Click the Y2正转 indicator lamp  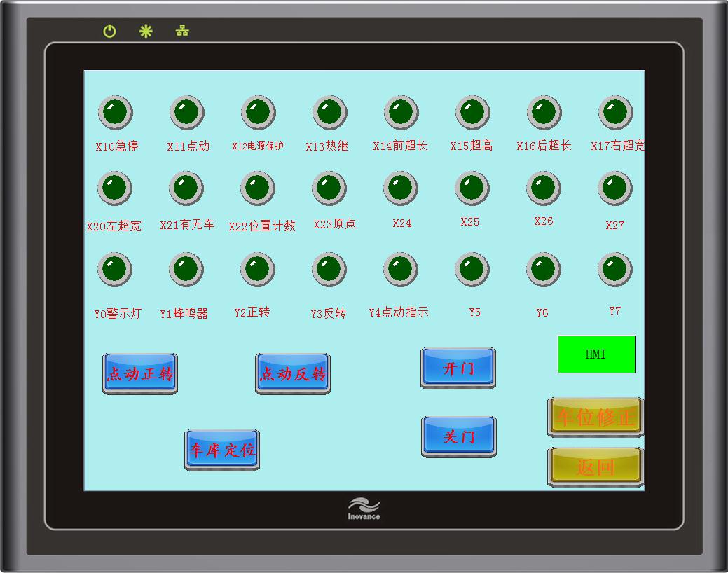pos(258,270)
